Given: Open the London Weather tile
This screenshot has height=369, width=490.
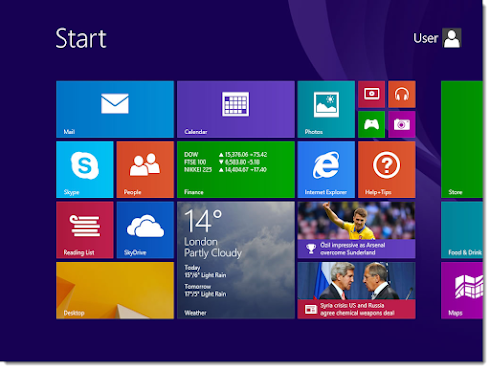Looking at the screenshot, I should 236,260.
